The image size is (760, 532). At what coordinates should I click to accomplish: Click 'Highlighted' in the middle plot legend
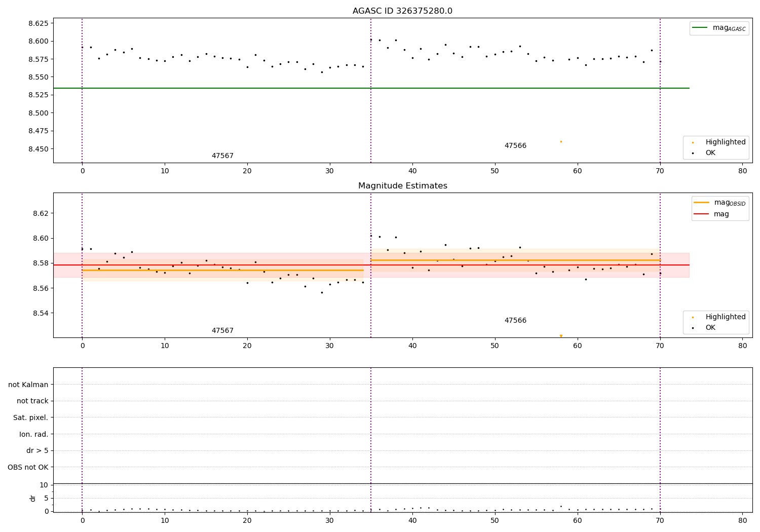726,317
